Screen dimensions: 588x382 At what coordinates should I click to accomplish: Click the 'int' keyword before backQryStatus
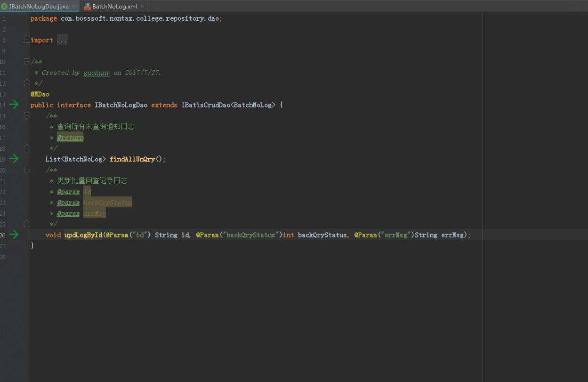click(x=289, y=235)
